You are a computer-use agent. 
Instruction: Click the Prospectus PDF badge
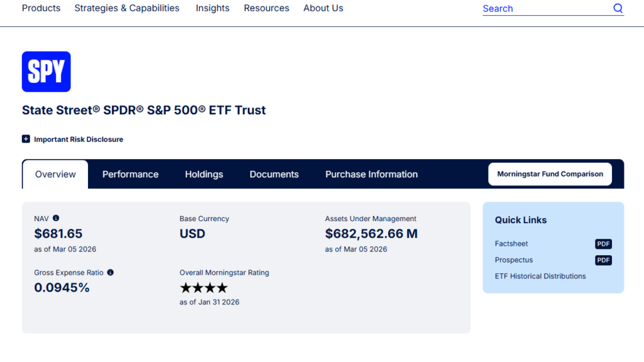603,260
